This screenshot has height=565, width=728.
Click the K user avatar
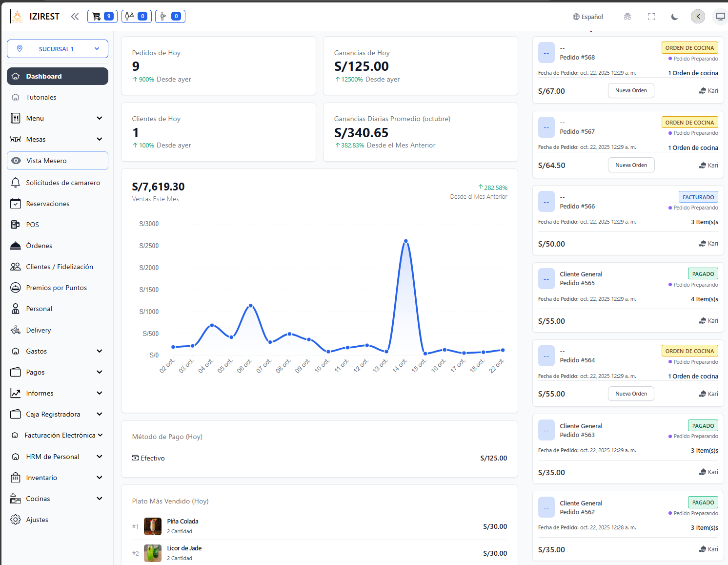[698, 17]
